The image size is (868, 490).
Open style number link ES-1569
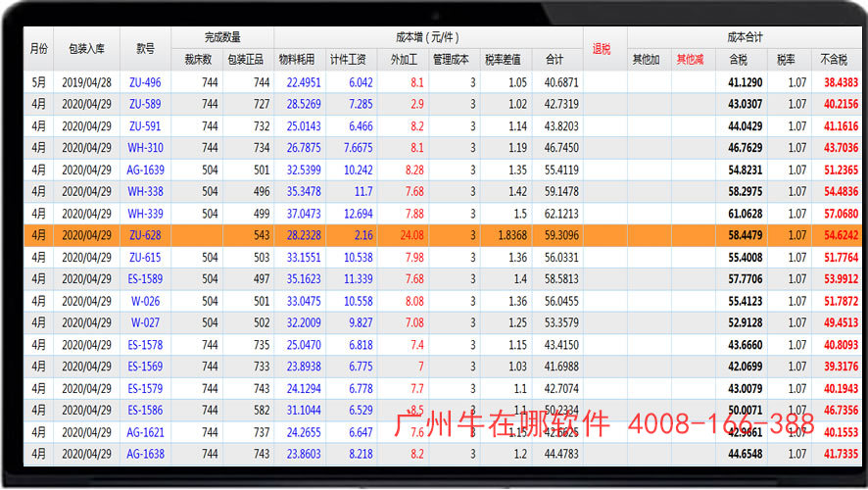[145, 367]
